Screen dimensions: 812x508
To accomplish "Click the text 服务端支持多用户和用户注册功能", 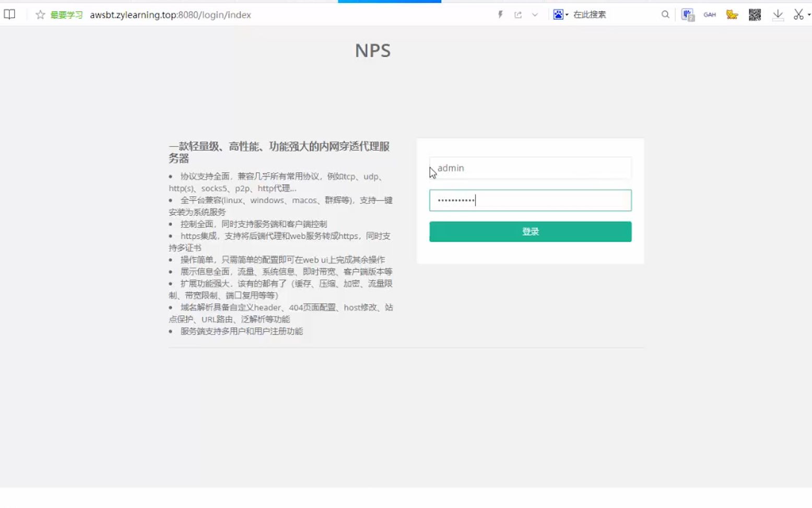I will (242, 331).
